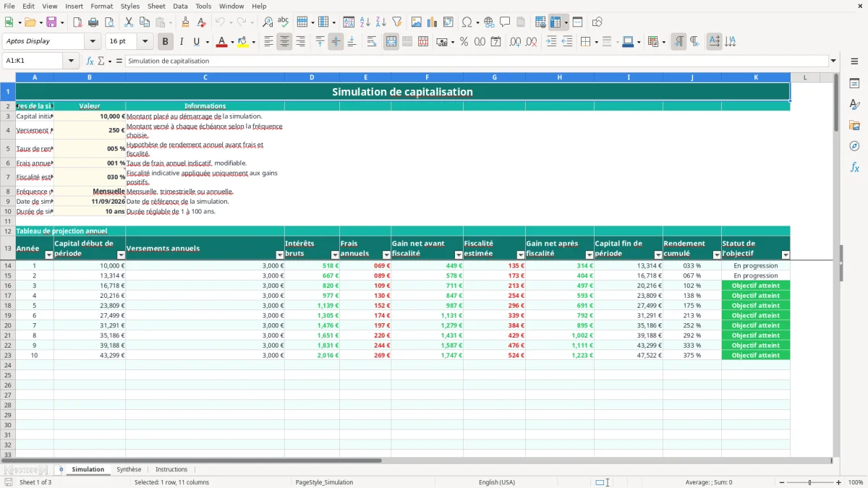Define the print area
The image size is (868, 488).
(540, 22)
